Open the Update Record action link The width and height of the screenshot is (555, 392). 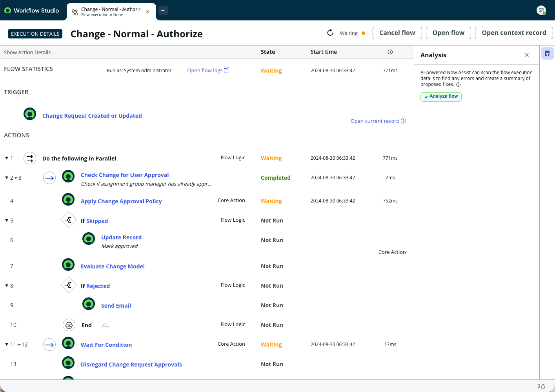pos(121,237)
